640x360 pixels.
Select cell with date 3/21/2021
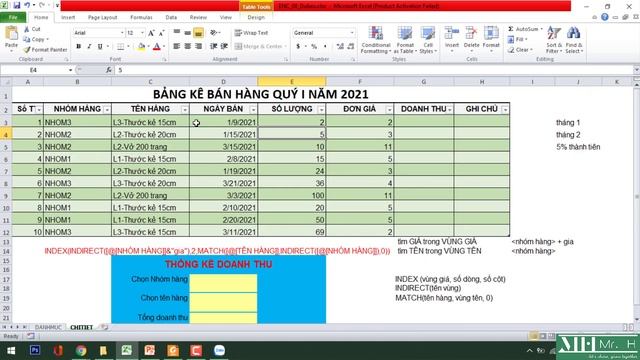pyautogui.click(x=223, y=183)
